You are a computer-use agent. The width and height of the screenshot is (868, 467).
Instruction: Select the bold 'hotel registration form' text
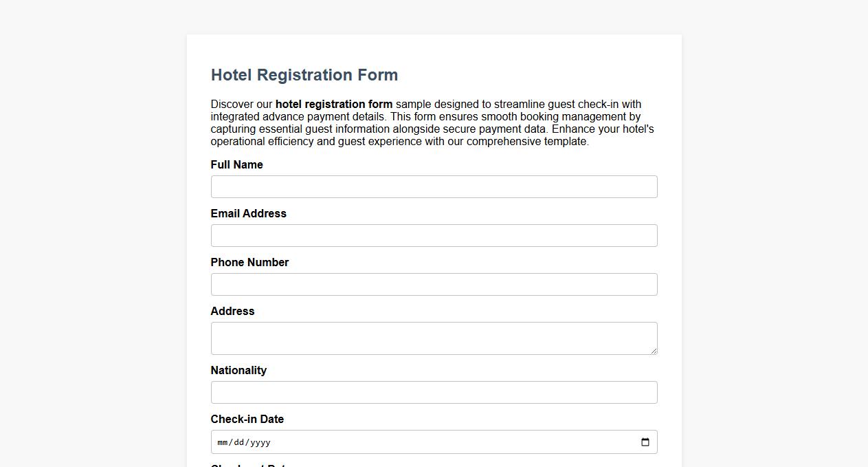pos(333,104)
